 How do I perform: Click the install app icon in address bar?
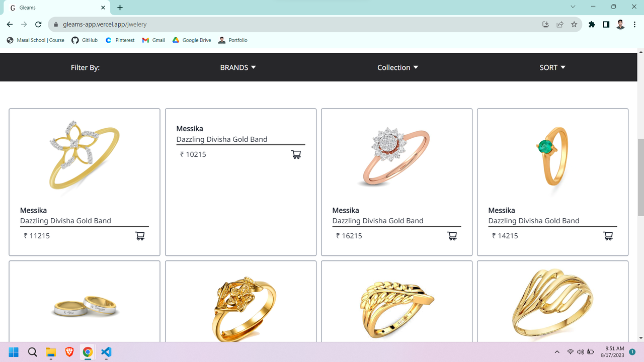click(x=545, y=24)
